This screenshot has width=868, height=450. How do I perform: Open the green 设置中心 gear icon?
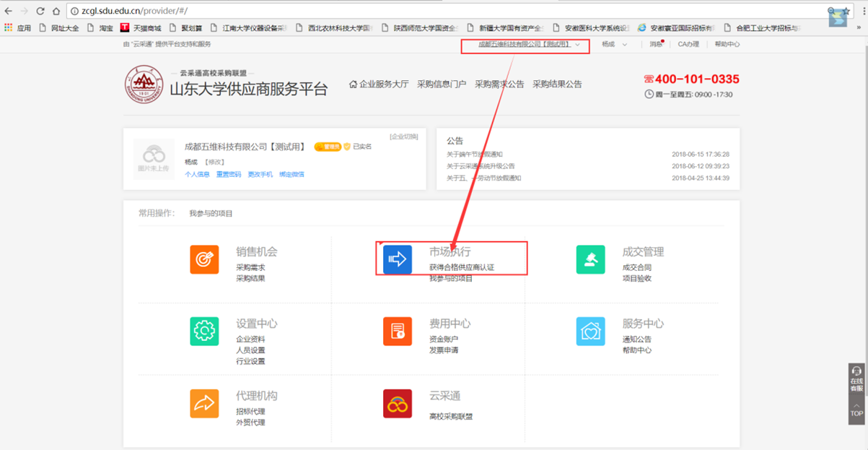(x=204, y=332)
